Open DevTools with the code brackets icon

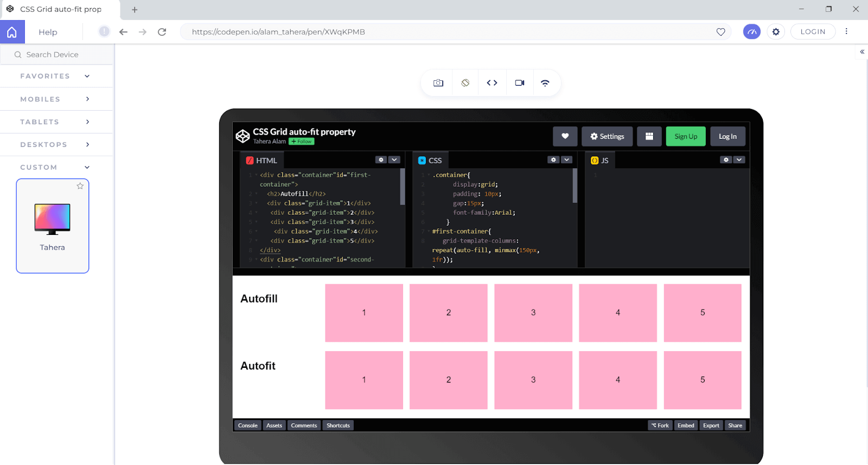coord(492,83)
